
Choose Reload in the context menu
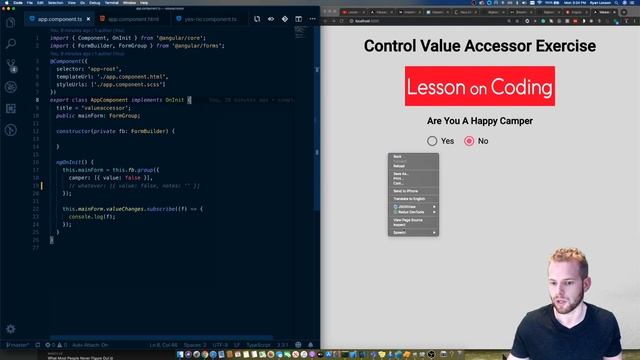(413, 166)
